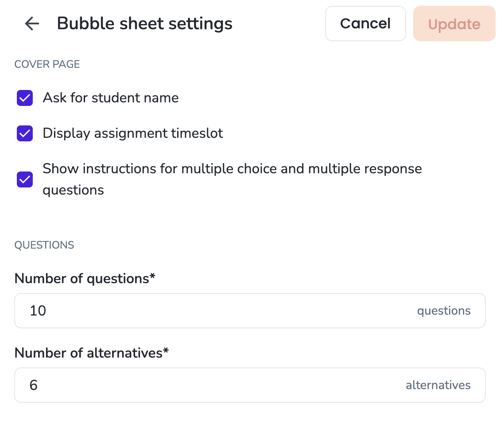Click the value 6 in the alternatives field
This screenshot has width=504, height=421.
[x=33, y=385]
